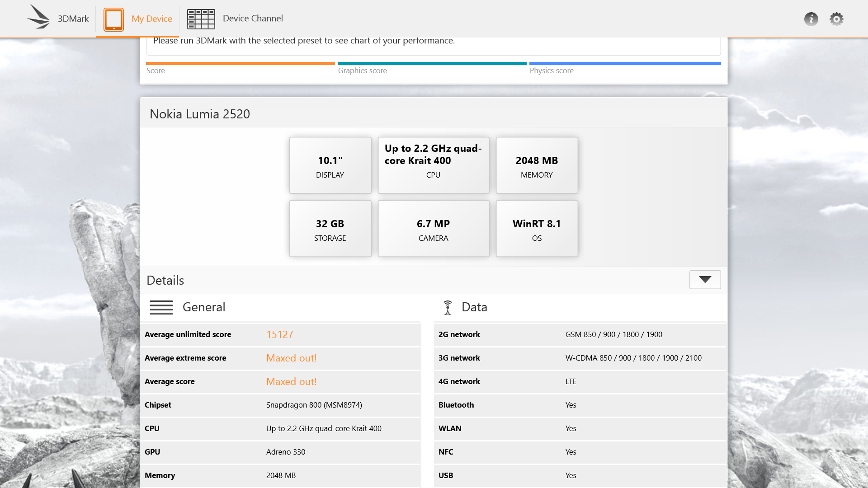Click the Adreno 330 GPU value
868x488 pixels.
286,452
